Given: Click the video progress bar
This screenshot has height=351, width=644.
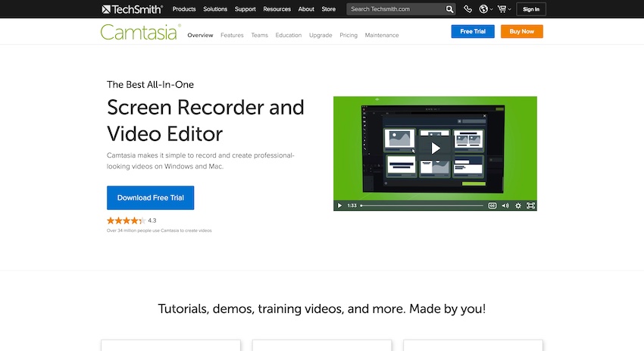Looking at the screenshot, I should click(422, 205).
